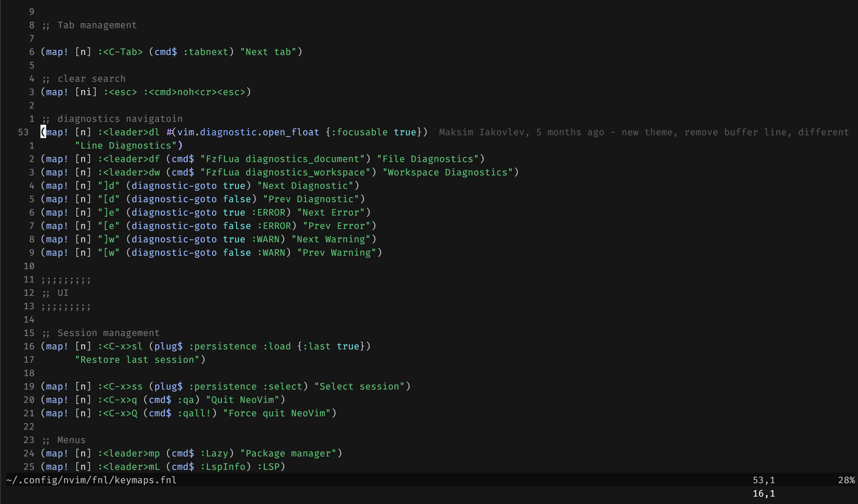Click the ':<leader>mp' key binding
The width and height of the screenshot is (858, 504).
(x=129, y=453)
